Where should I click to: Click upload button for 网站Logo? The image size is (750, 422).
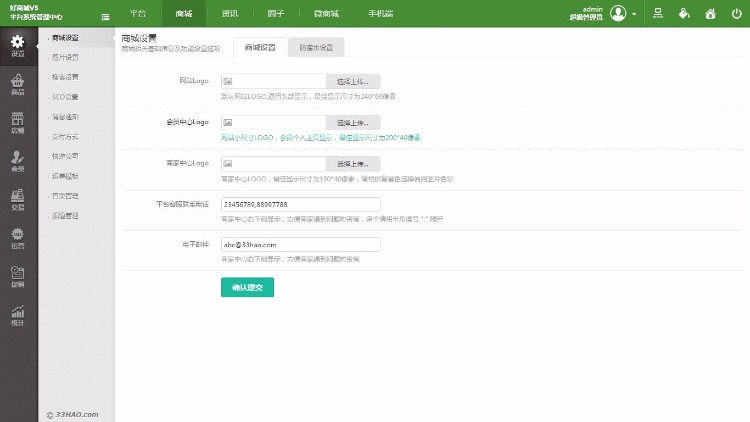coord(353,81)
